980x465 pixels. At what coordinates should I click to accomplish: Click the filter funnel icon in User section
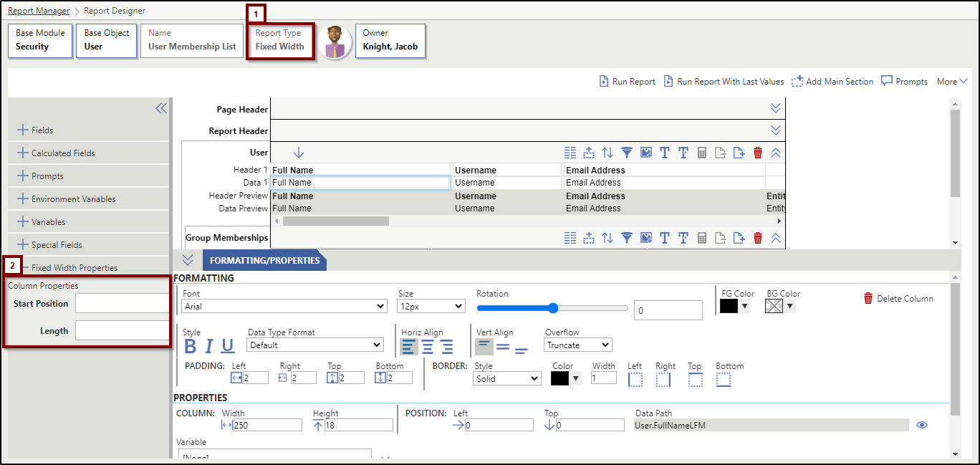(x=627, y=153)
